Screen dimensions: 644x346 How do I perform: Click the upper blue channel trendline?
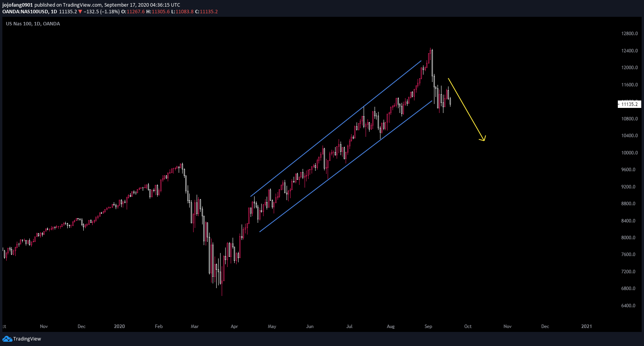pyautogui.click(x=336, y=128)
